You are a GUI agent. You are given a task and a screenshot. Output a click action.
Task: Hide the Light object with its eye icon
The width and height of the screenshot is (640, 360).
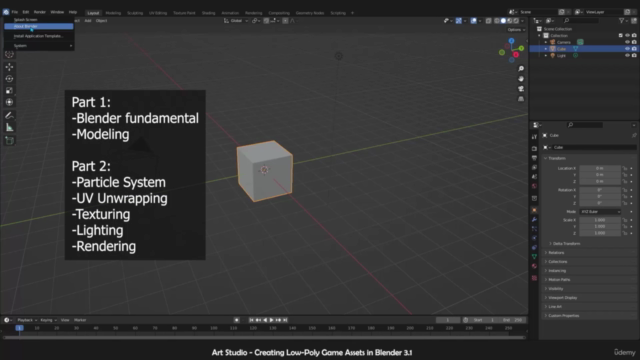(627, 55)
